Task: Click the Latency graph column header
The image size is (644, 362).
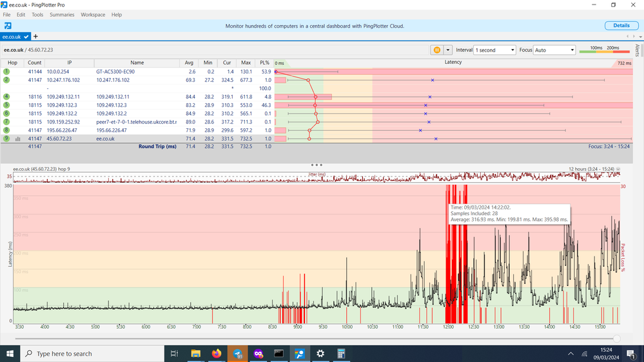Action: (x=453, y=62)
